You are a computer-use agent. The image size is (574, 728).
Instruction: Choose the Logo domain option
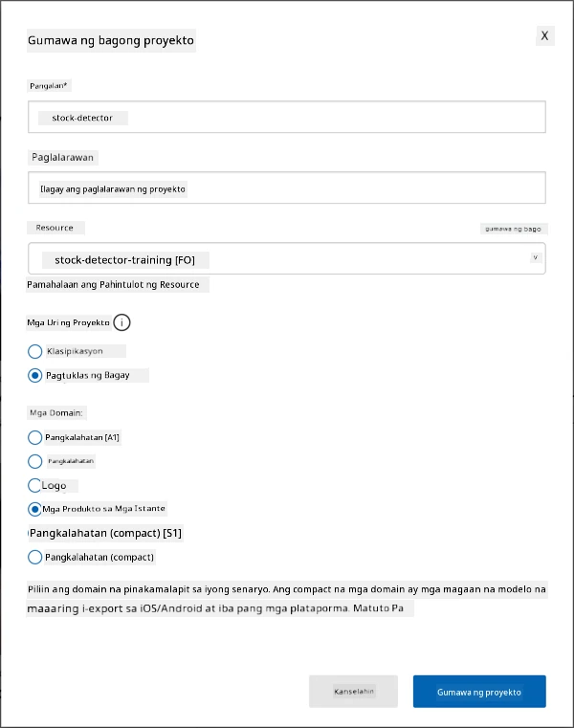pyautogui.click(x=34, y=485)
